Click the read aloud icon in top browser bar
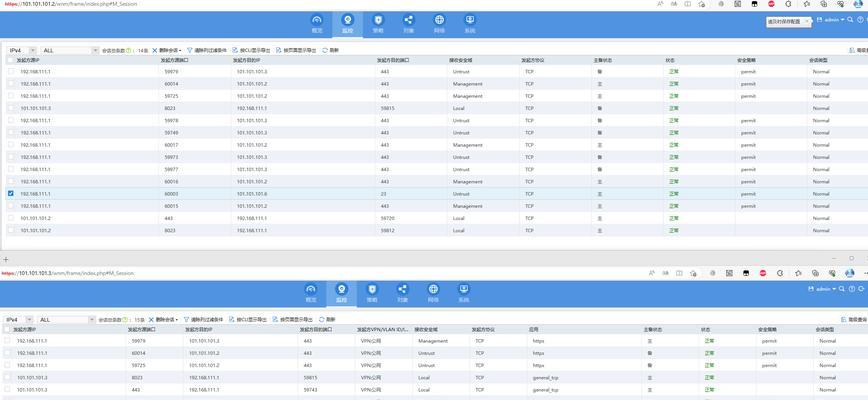 tap(660, 3)
